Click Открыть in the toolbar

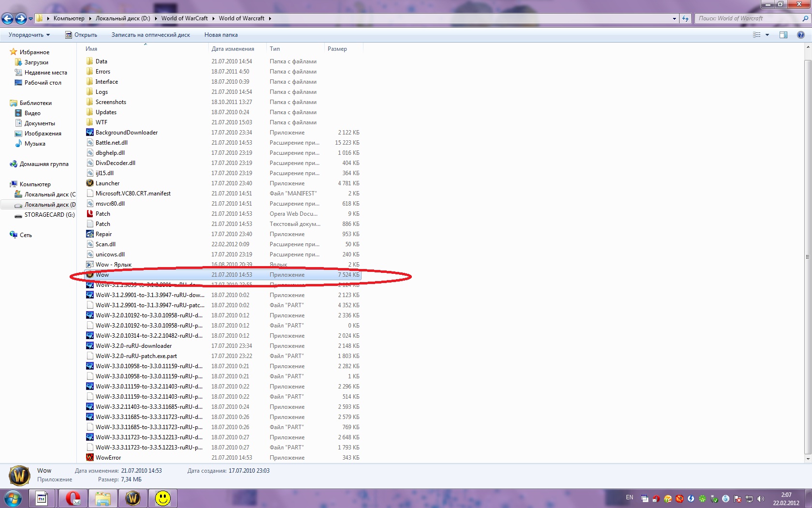(81, 35)
